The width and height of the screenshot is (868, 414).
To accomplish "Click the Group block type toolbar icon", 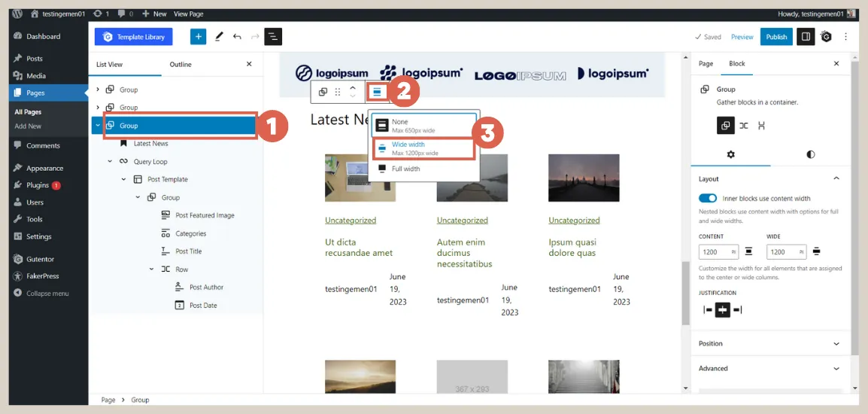I will tap(323, 92).
